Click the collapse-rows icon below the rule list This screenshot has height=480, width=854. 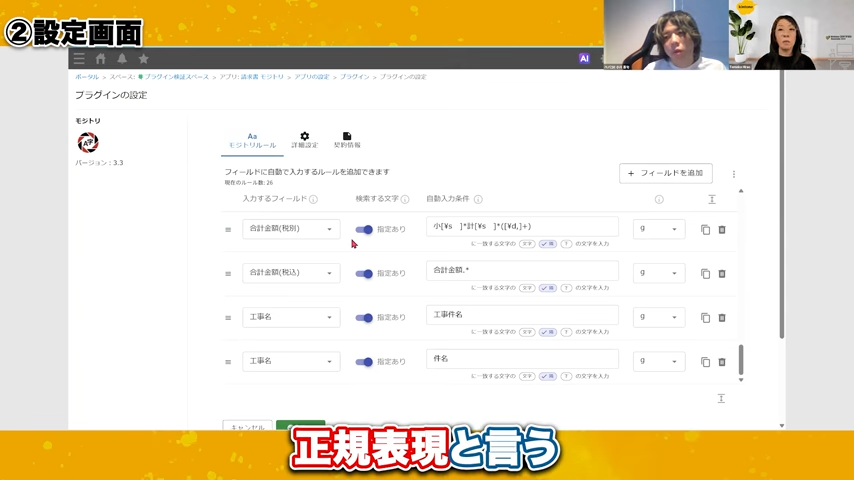pos(721,398)
